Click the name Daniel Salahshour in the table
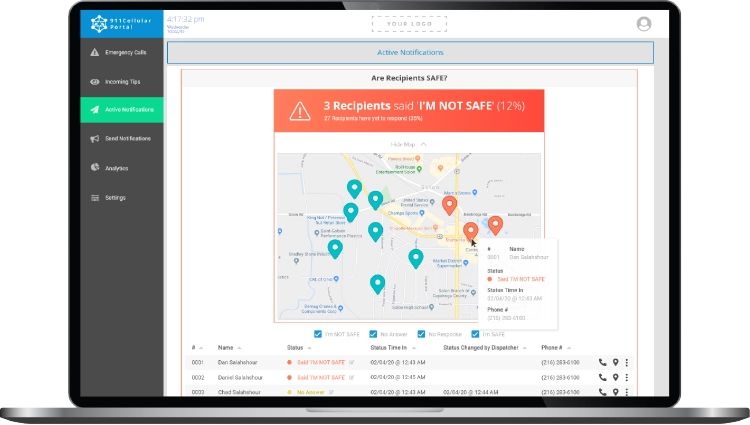The width and height of the screenshot is (750, 425). 240,377
